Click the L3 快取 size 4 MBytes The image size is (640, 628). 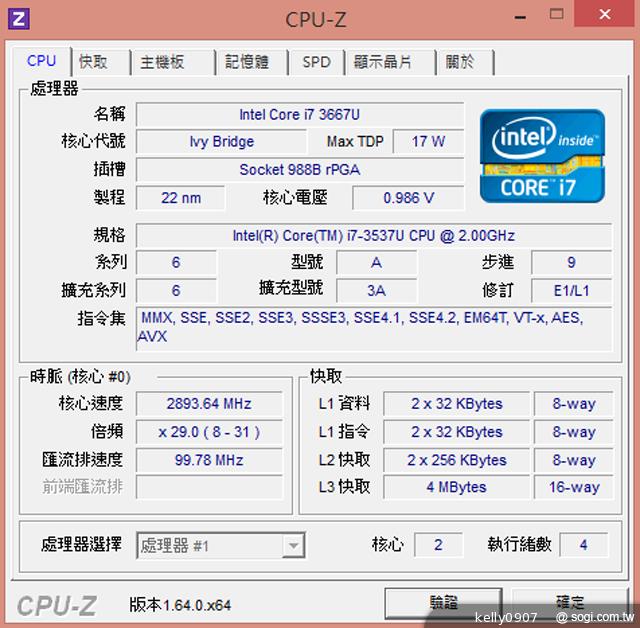click(x=456, y=486)
